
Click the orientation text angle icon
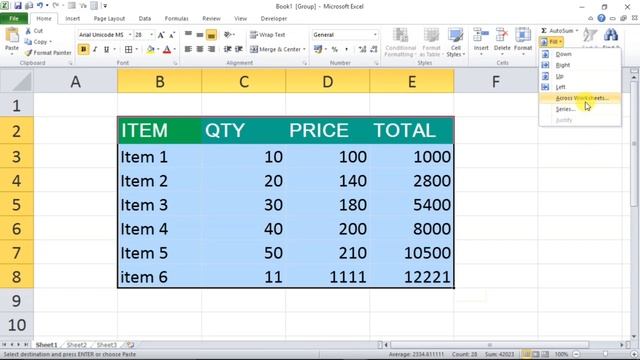click(x=228, y=35)
